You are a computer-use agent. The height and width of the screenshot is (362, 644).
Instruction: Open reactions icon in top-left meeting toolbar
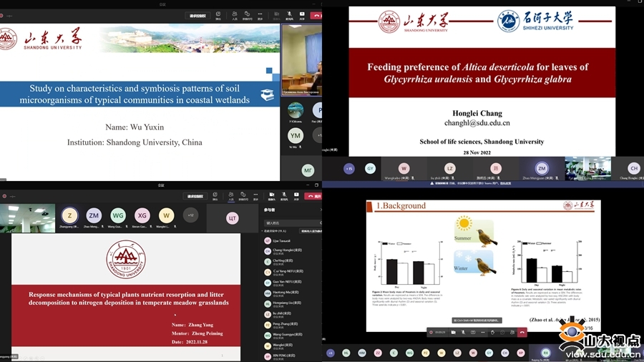pos(248,15)
